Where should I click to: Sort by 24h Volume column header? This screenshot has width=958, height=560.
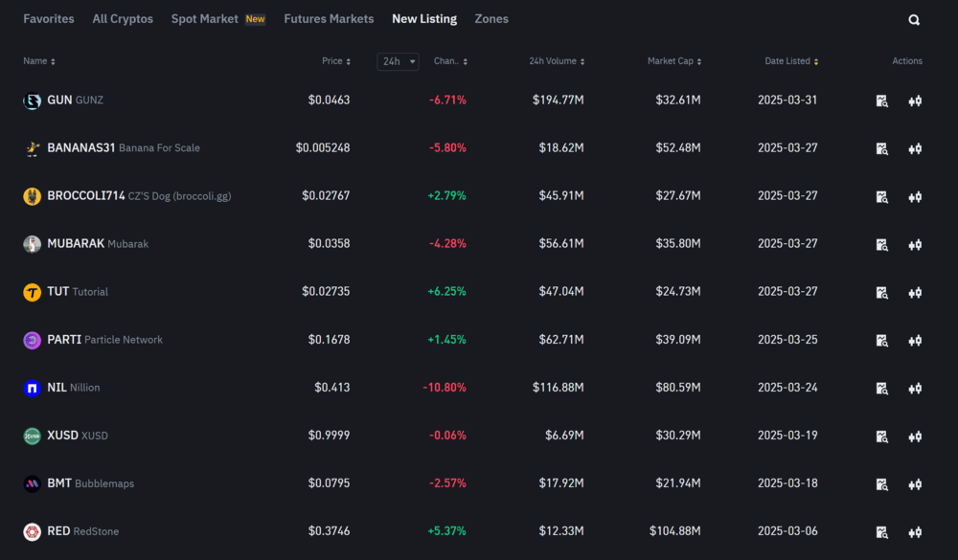pyautogui.click(x=557, y=61)
